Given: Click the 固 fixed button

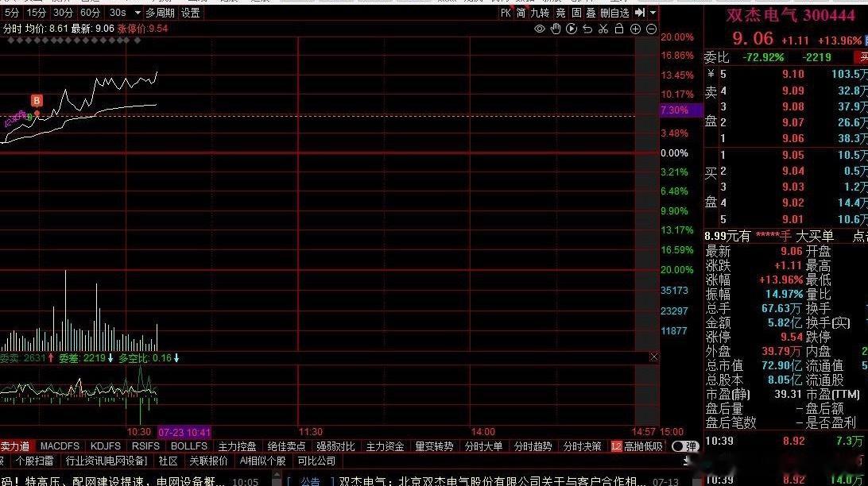Looking at the screenshot, I should coord(576,13).
